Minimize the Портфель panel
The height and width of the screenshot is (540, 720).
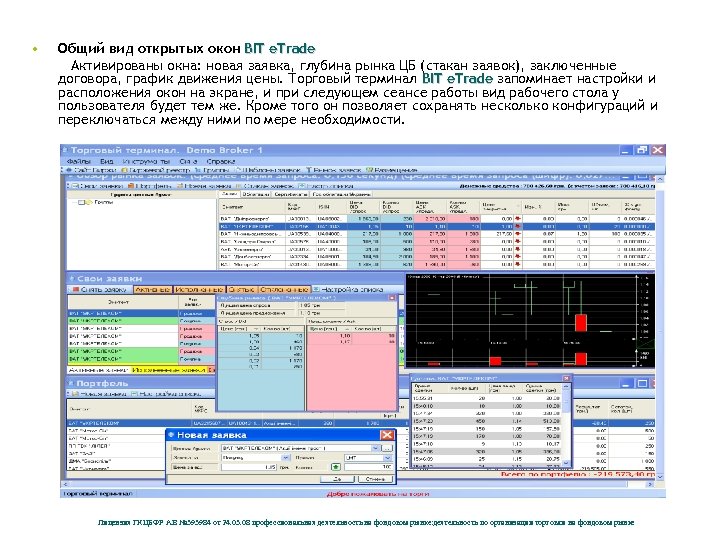(626, 383)
